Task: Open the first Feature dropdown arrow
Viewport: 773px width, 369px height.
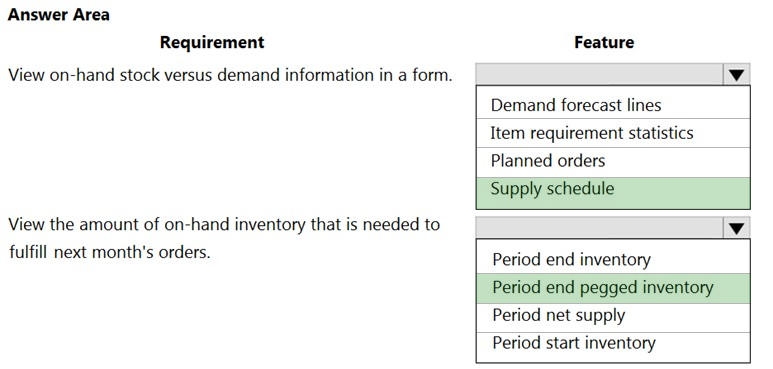Action: (x=737, y=75)
